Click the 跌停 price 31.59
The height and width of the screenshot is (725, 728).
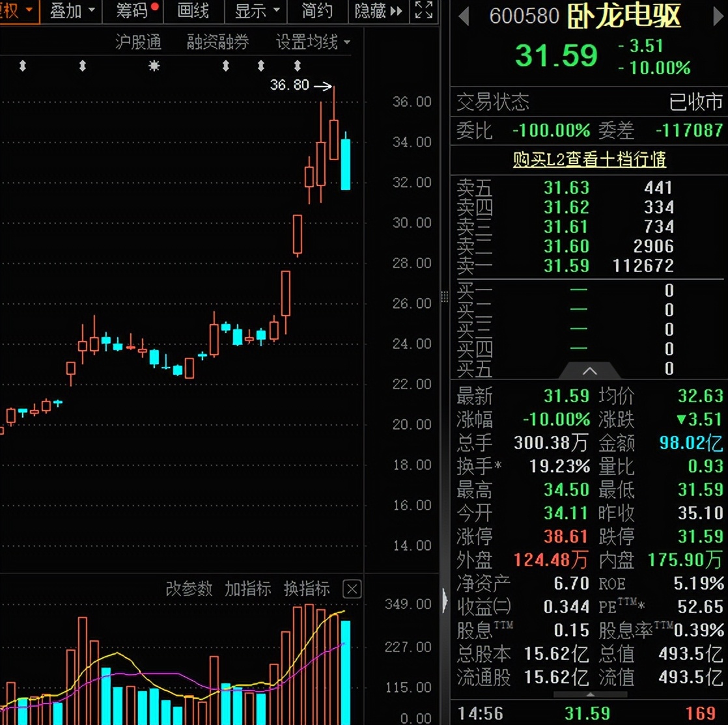pyautogui.click(x=700, y=536)
